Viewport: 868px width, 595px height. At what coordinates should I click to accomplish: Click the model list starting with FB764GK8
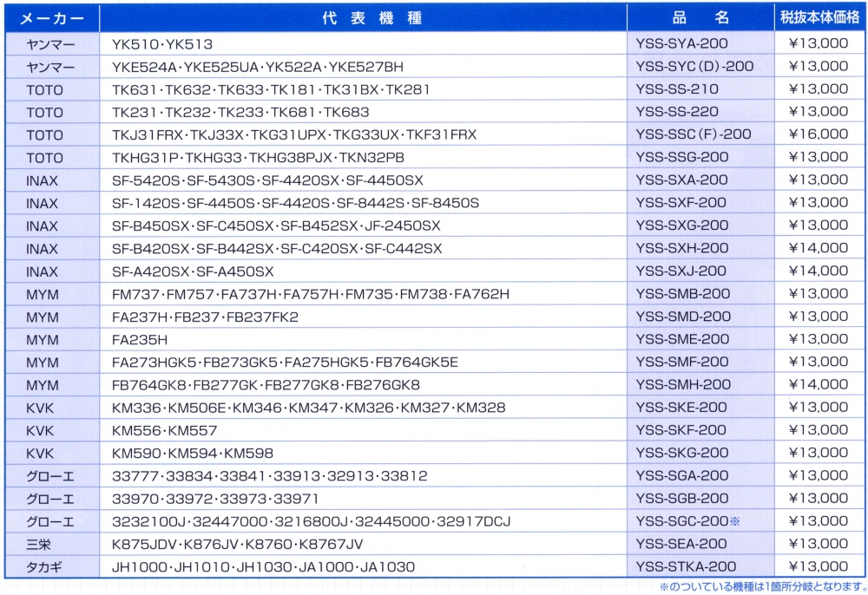coord(266,385)
